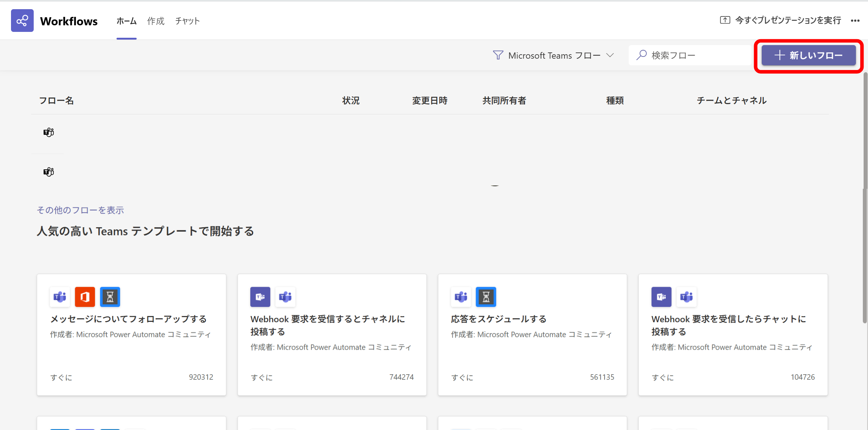This screenshot has height=430, width=868.
Task: Open Webhook 要求を受信したらチャットに投稿する template title
Action: coord(729,325)
